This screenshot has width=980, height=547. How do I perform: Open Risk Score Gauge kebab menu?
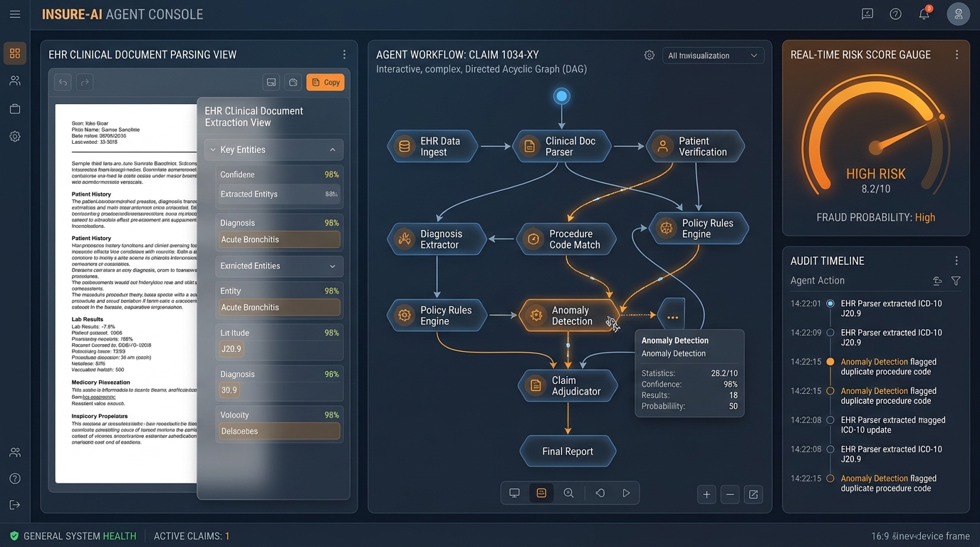point(956,55)
